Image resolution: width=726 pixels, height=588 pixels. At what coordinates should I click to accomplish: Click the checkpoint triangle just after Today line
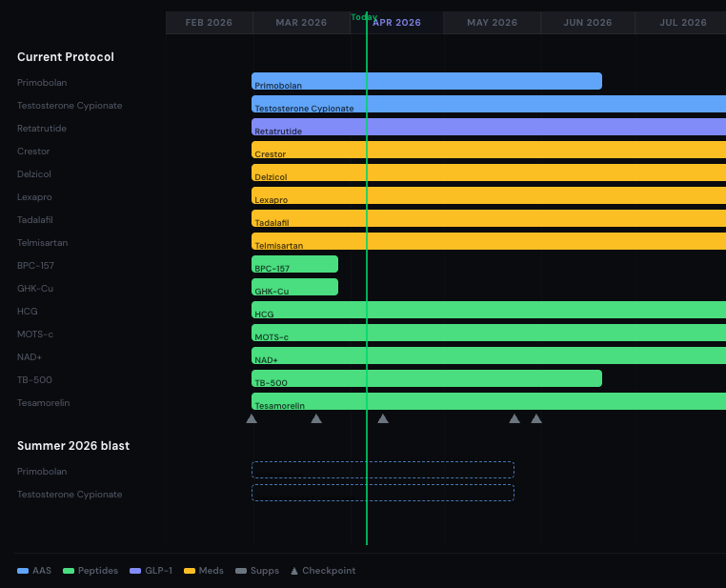[x=383, y=419]
